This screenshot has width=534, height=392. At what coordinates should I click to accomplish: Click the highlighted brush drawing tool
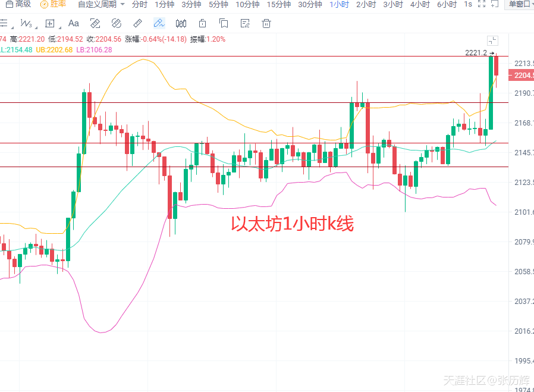pos(159,24)
